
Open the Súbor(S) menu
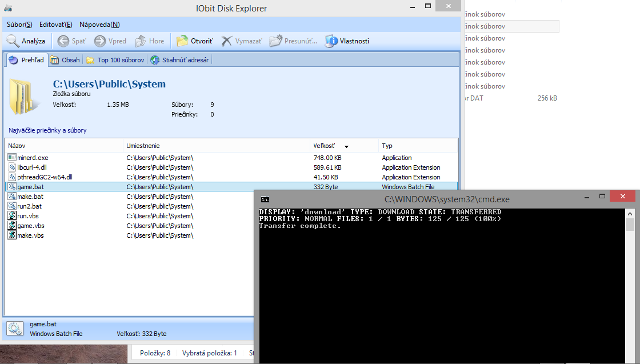pyautogui.click(x=19, y=25)
